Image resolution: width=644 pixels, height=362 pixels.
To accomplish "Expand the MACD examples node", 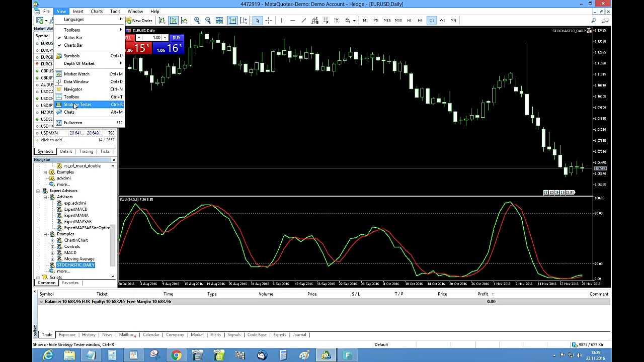I will click(x=52, y=253).
